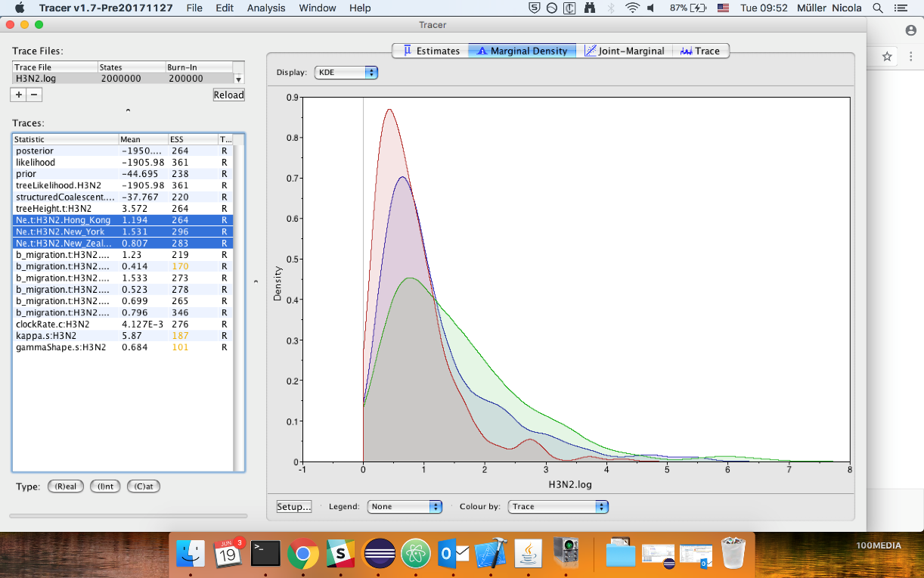The height and width of the screenshot is (578, 924).
Task: Click the horizontal scrollbar below Type buttons
Action: (x=128, y=516)
